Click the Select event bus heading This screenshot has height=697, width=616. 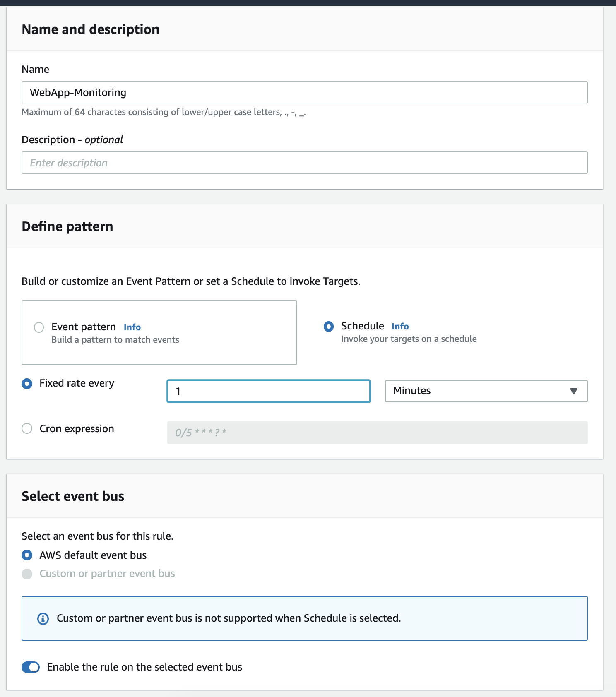tap(73, 496)
